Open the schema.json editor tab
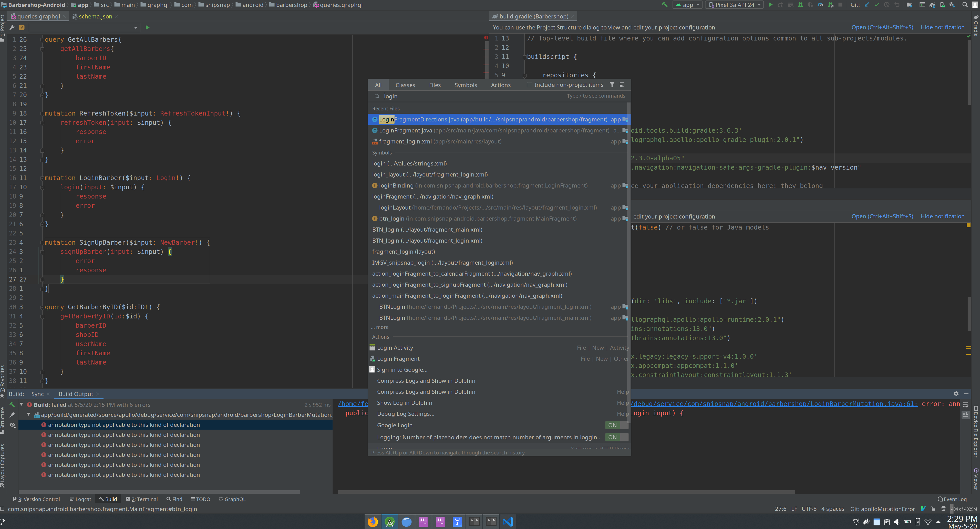 pyautogui.click(x=95, y=16)
